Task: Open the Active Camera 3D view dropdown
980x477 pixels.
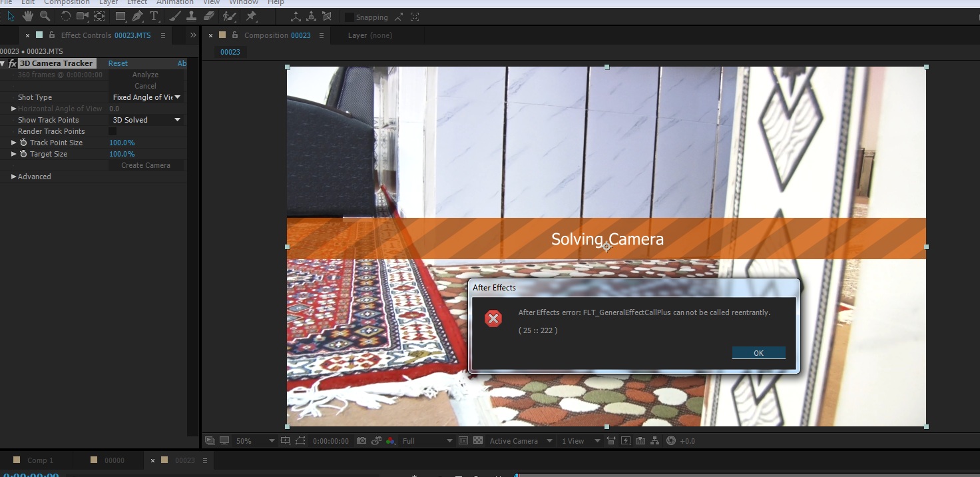Action: pyautogui.click(x=521, y=441)
